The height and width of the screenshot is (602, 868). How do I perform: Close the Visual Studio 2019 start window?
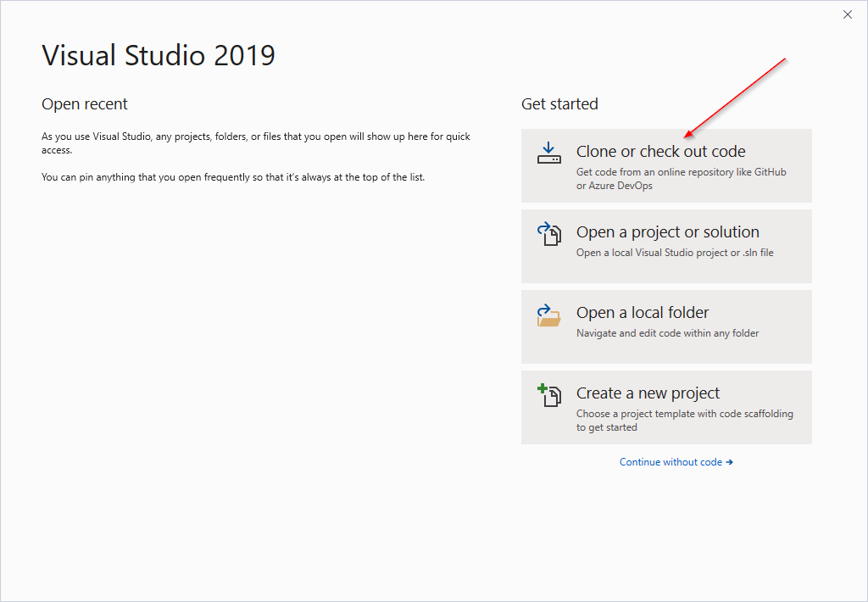[x=847, y=14]
